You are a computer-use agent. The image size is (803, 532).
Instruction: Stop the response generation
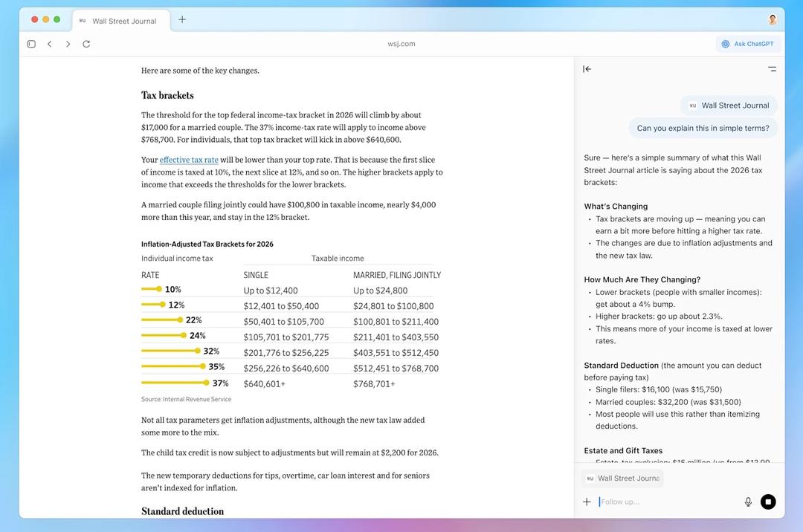pos(768,502)
